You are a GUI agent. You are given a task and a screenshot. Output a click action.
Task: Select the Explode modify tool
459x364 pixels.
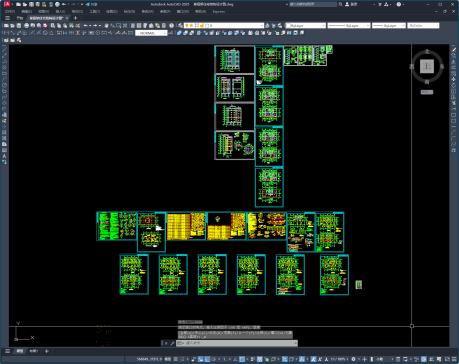454,150
